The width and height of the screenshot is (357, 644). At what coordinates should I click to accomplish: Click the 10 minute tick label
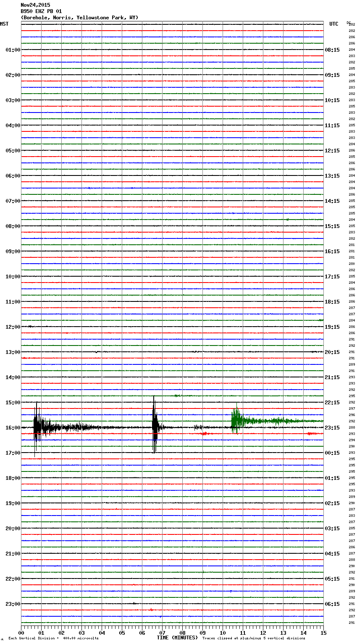pos(223,633)
